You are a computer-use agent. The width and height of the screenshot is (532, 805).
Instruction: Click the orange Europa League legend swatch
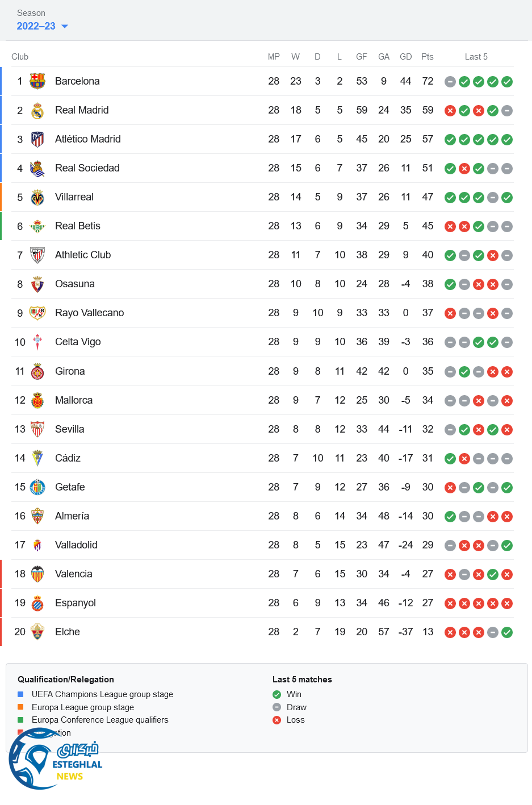[20, 707]
